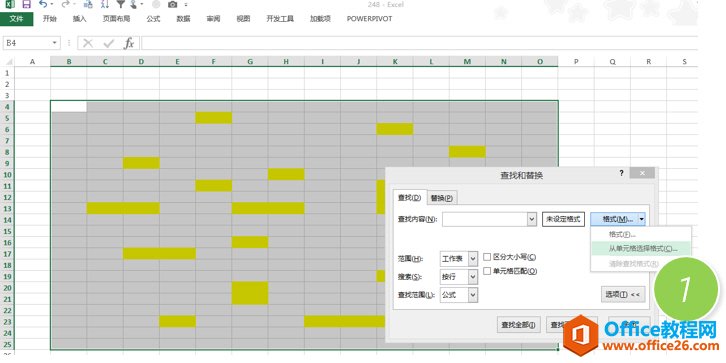
Task: Choose 格式(F)... from the format menu
Action: coord(622,234)
